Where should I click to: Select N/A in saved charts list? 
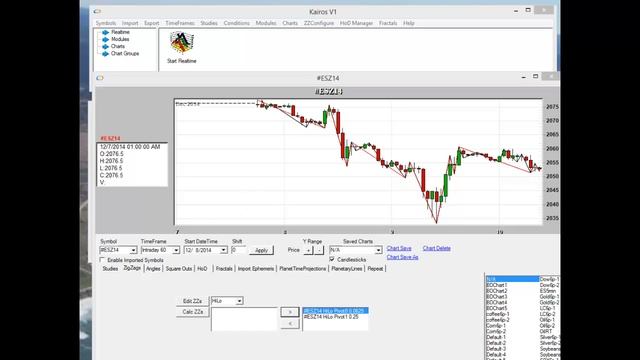tap(512, 279)
